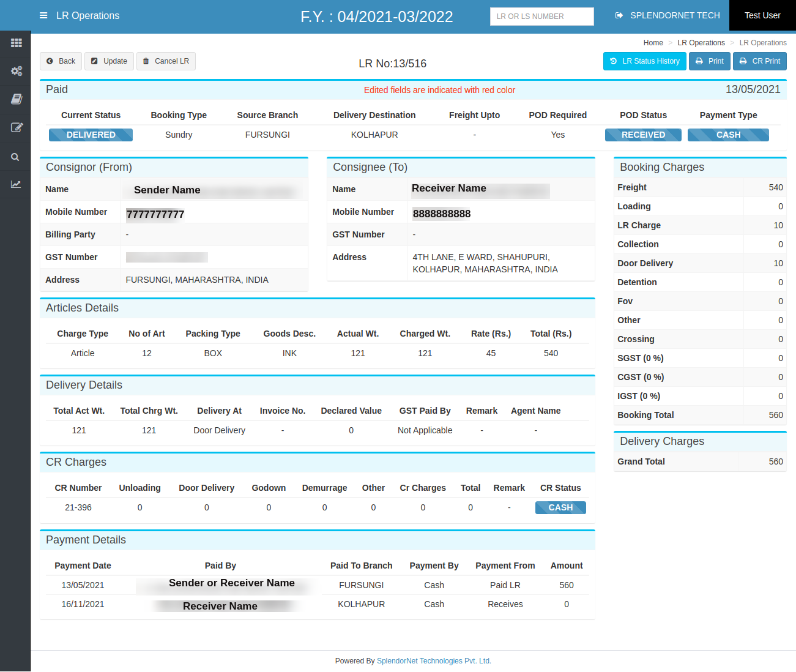Click the No of Art value 12
Screen dimensions: 796x672
[x=147, y=353]
